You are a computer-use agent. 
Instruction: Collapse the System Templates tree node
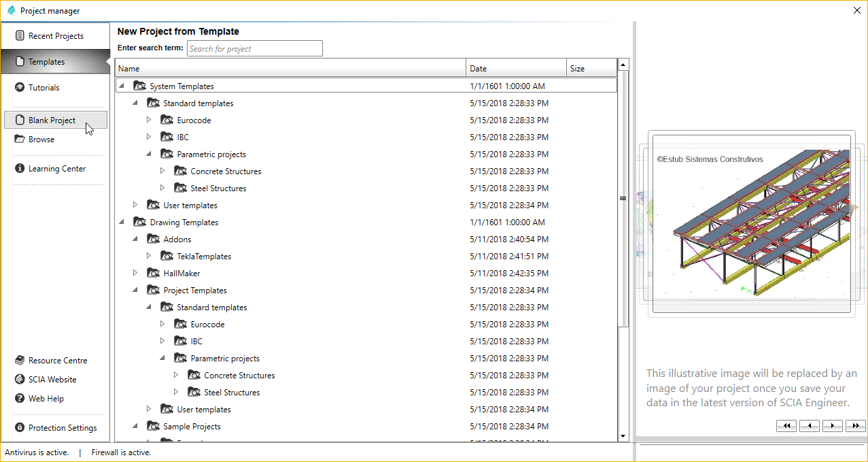pos(121,86)
